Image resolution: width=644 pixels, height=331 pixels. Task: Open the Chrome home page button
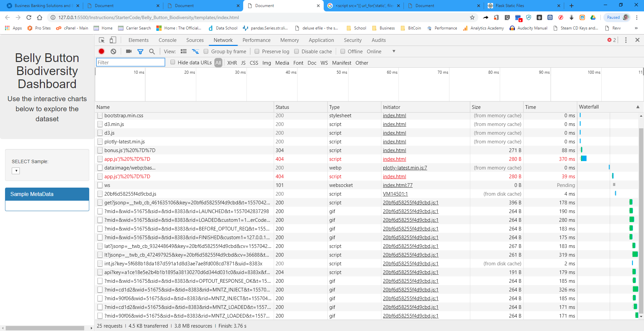pos(40,17)
